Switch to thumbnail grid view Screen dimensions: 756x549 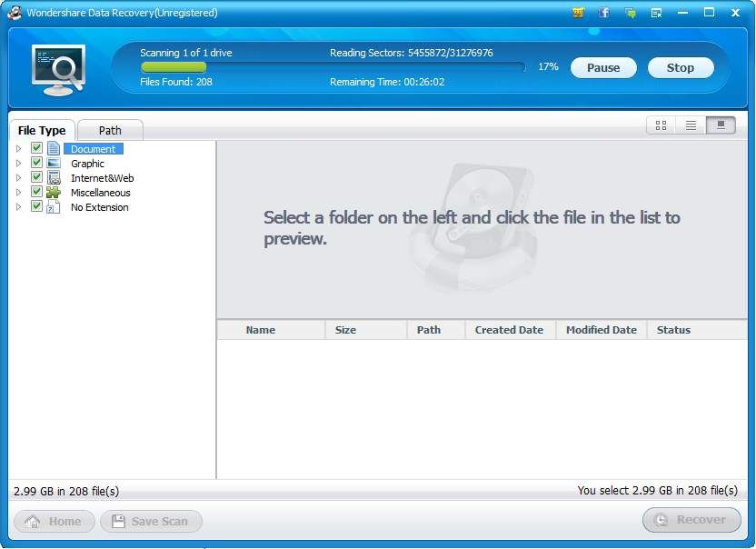point(661,125)
